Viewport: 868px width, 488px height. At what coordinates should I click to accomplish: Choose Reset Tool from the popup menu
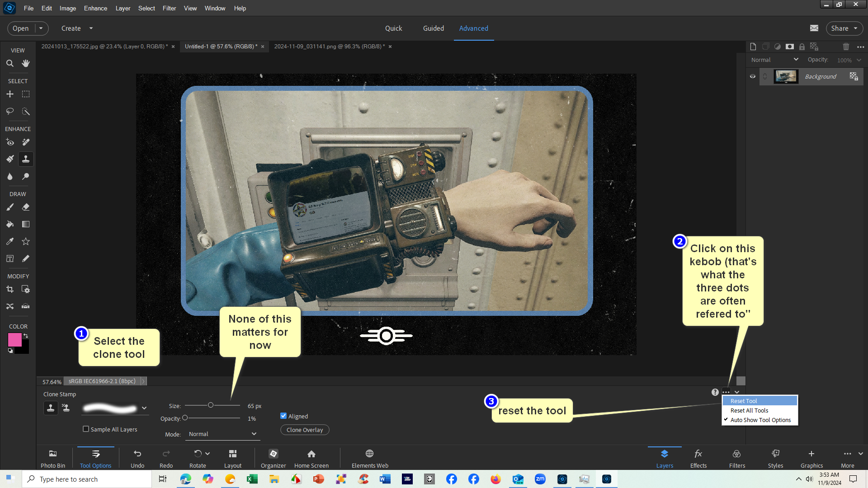(x=744, y=401)
